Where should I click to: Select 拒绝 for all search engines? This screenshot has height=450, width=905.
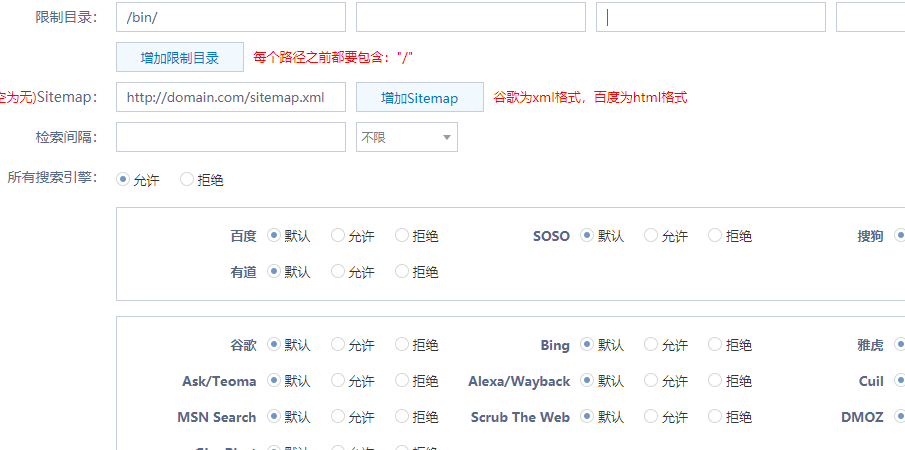(187, 180)
